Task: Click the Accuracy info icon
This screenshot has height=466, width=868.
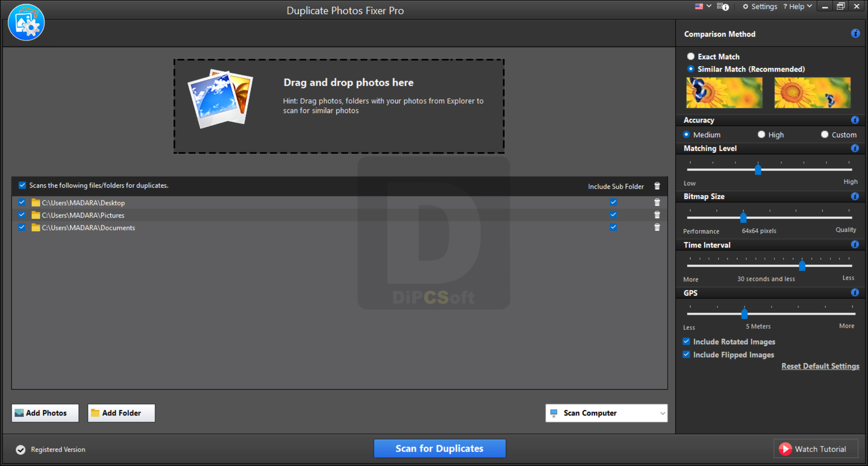Action: [855, 120]
